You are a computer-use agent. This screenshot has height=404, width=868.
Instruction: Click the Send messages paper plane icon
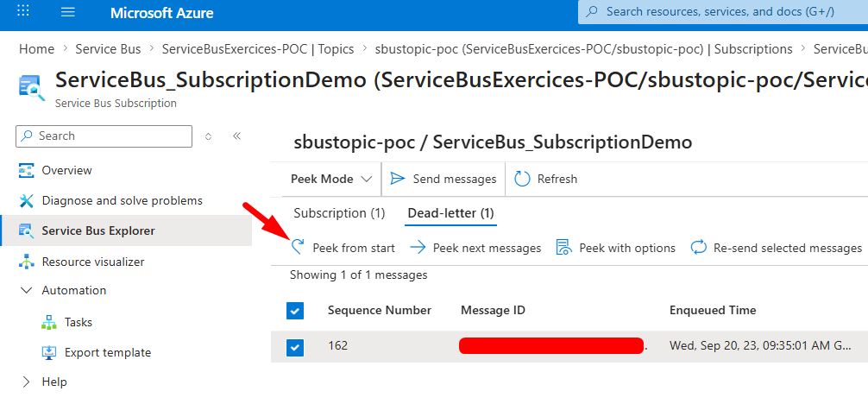tap(398, 179)
